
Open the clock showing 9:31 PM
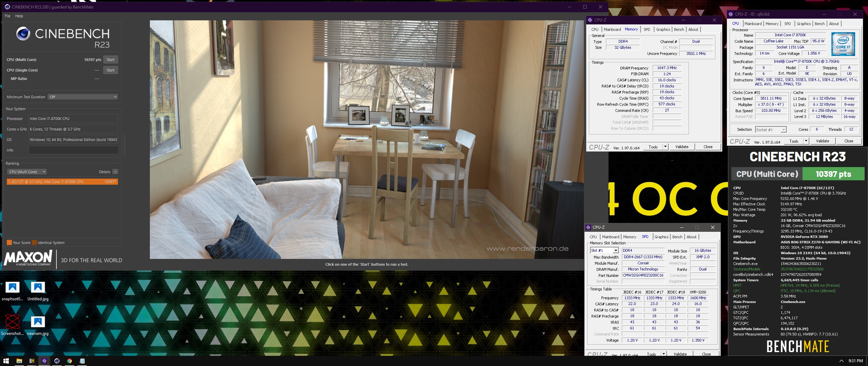click(x=855, y=361)
